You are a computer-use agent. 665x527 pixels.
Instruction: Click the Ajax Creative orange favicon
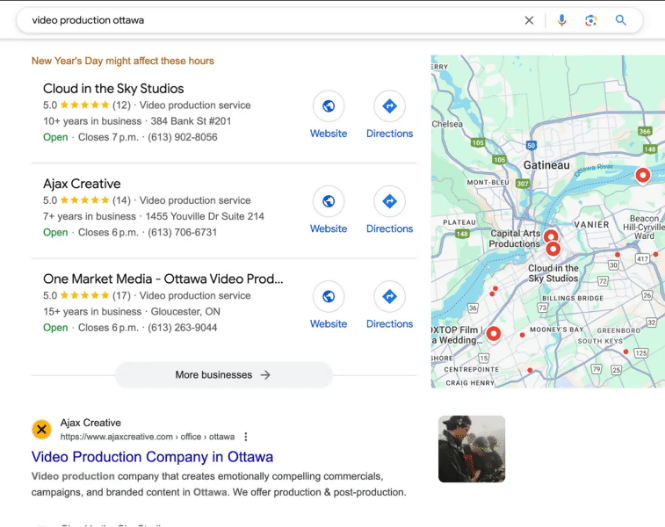click(42, 429)
